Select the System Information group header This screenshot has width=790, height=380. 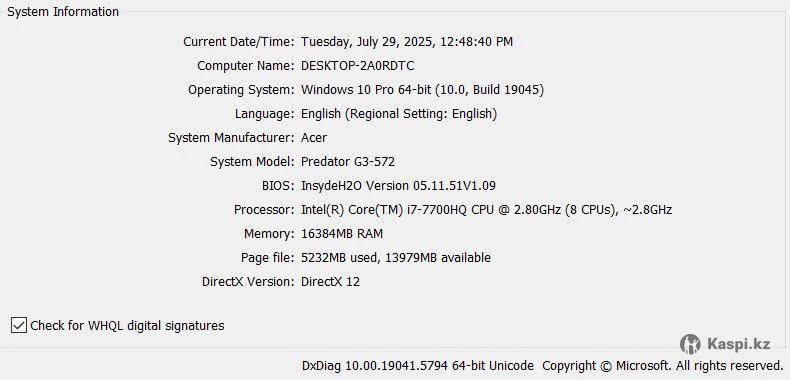(63, 12)
